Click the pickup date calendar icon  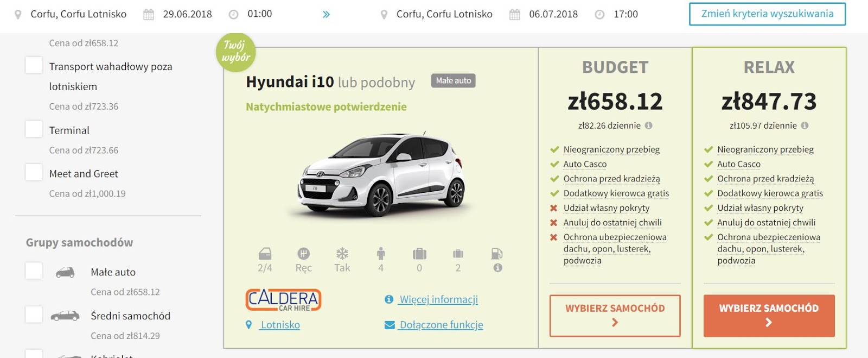pyautogui.click(x=149, y=15)
